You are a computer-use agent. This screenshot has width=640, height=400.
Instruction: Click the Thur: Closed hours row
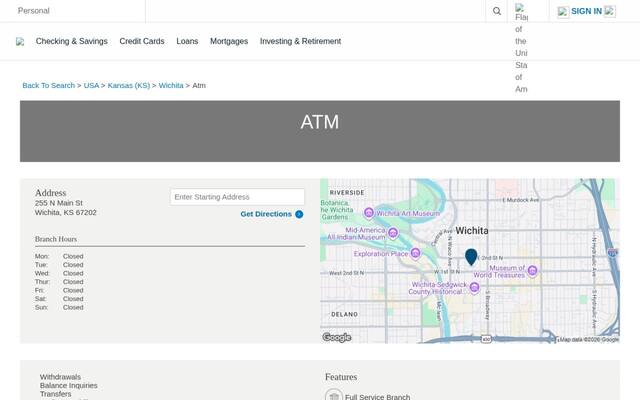(x=59, y=282)
